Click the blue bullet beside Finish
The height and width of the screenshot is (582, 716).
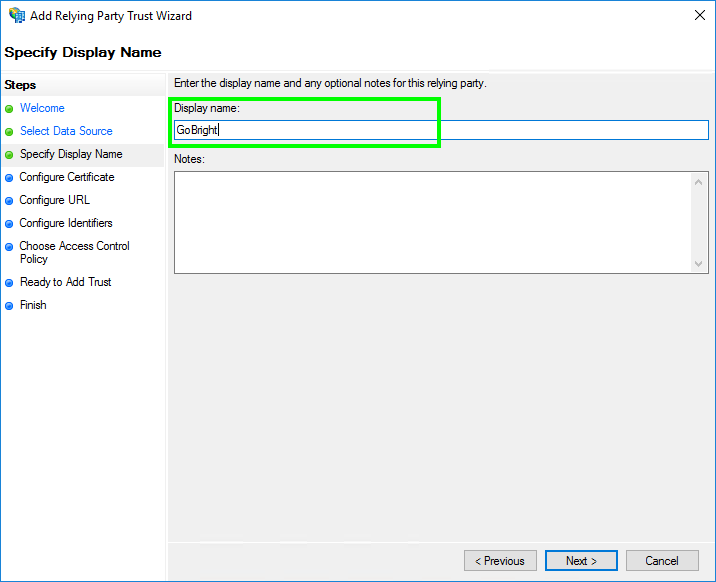tap(9, 306)
